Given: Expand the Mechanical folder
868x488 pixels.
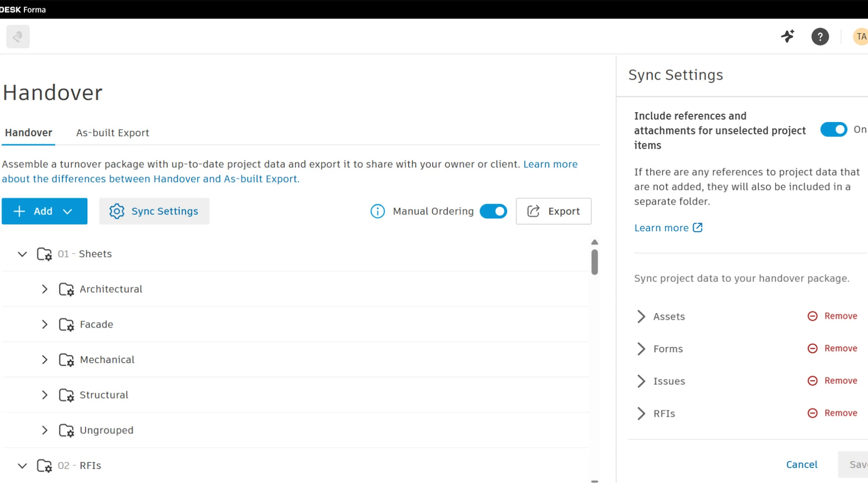Looking at the screenshot, I should click(x=45, y=360).
